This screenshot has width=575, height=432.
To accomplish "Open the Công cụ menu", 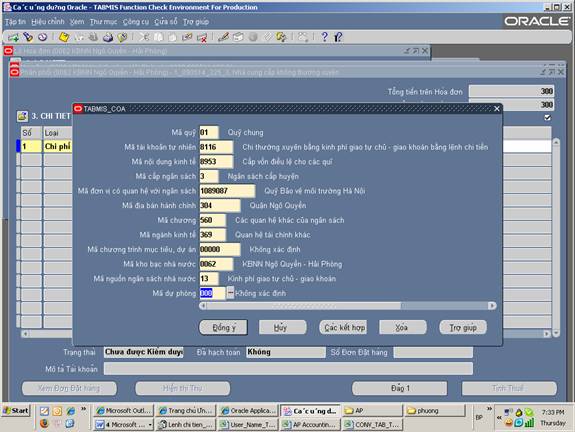I will (x=136, y=22).
